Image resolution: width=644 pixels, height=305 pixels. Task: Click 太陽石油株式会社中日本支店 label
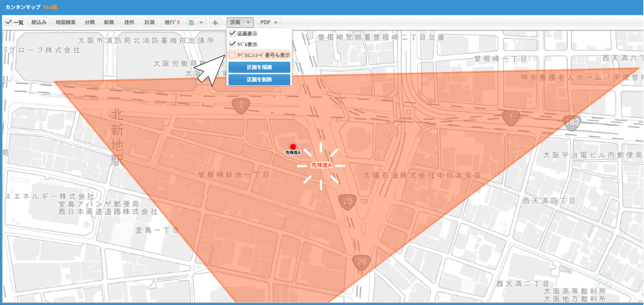(422, 175)
